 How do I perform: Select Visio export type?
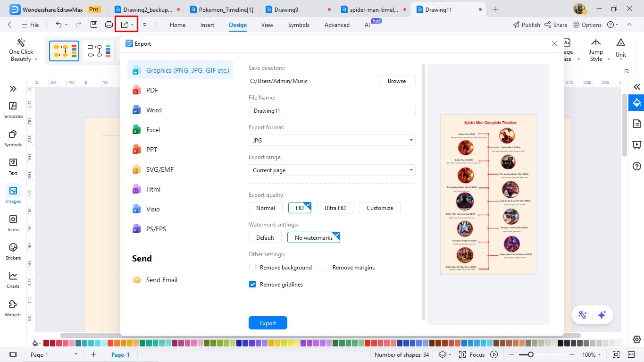point(180,209)
